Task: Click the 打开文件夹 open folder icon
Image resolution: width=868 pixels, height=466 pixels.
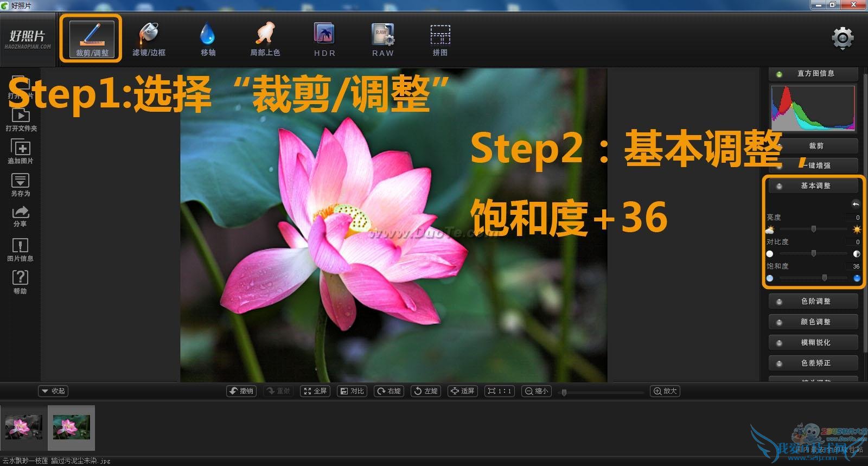Action: point(21,119)
